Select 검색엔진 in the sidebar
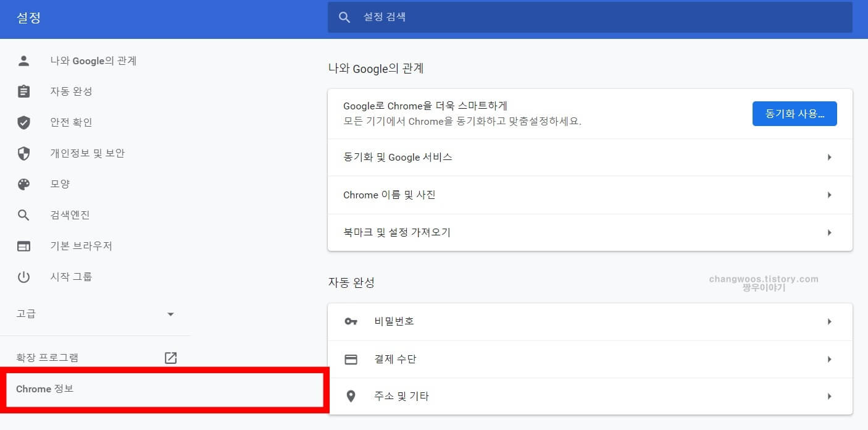Screen dimensions: 868x430 pos(70,215)
